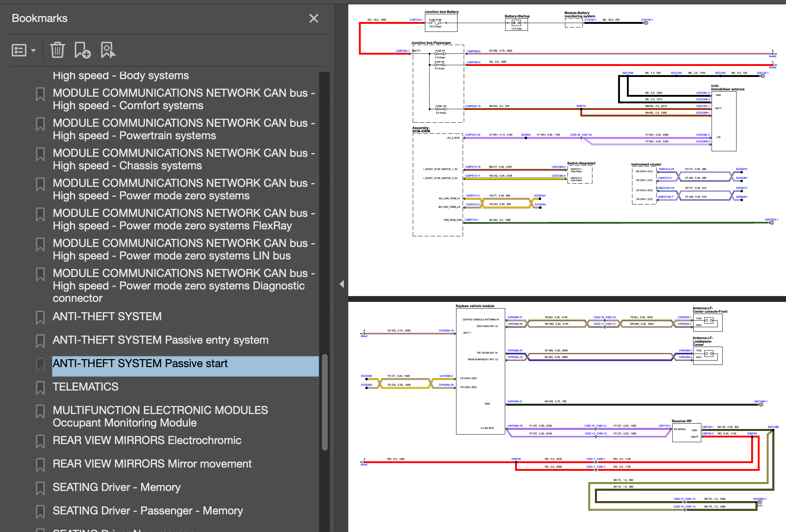The width and height of the screenshot is (786, 532).
Task: Click bookmark icon beside REAR VIEW MIRRORS Mirror movement
Action: click(40, 465)
